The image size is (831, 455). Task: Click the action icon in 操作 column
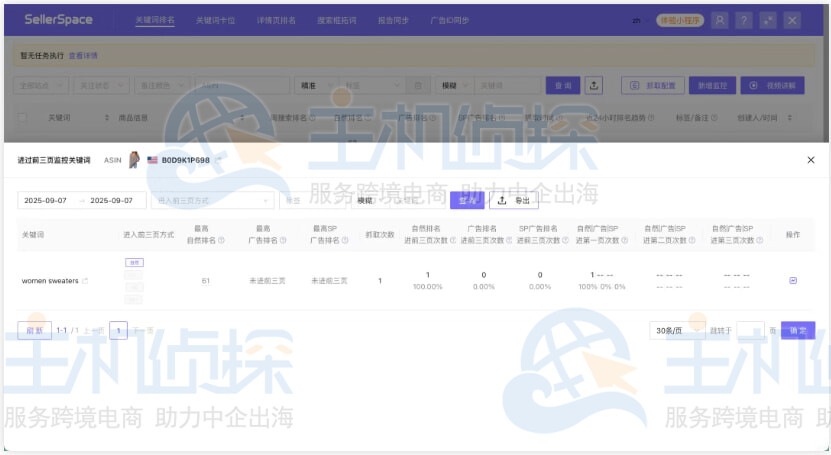[x=793, y=281]
